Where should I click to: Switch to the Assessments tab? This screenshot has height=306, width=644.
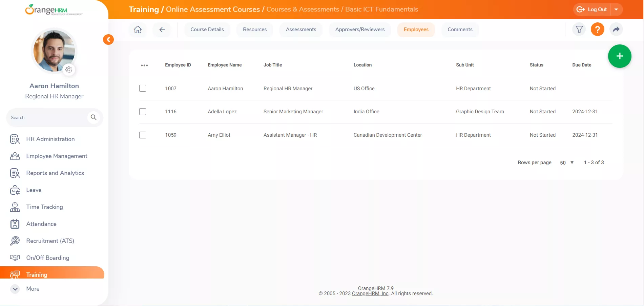pyautogui.click(x=301, y=30)
